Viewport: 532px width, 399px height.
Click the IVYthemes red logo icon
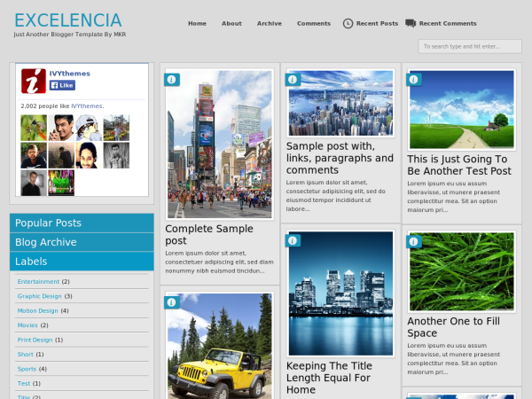34,81
